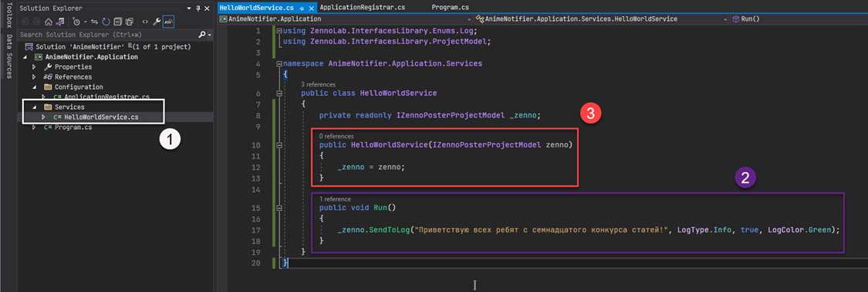Refresh Solution Explorer with the circular arrow
The height and width of the screenshot is (292, 868).
pyautogui.click(x=106, y=22)
